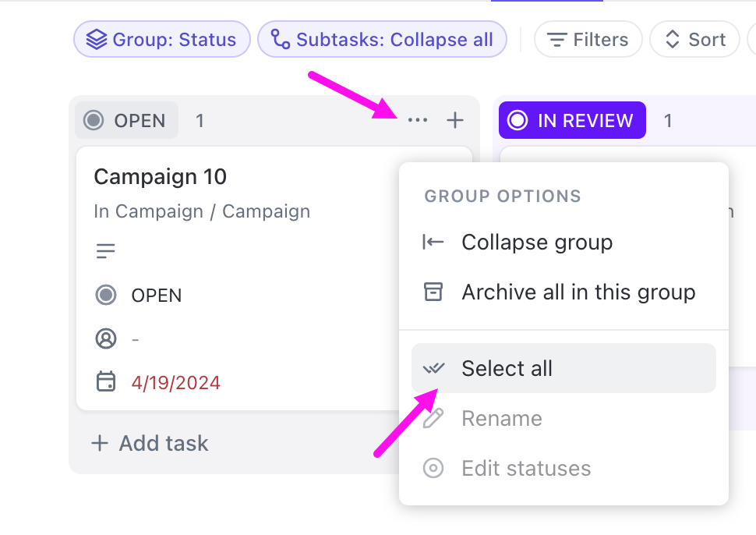Click the double-check Select all icon
This screenshot has width=756, height=535.
pos(433,368)
